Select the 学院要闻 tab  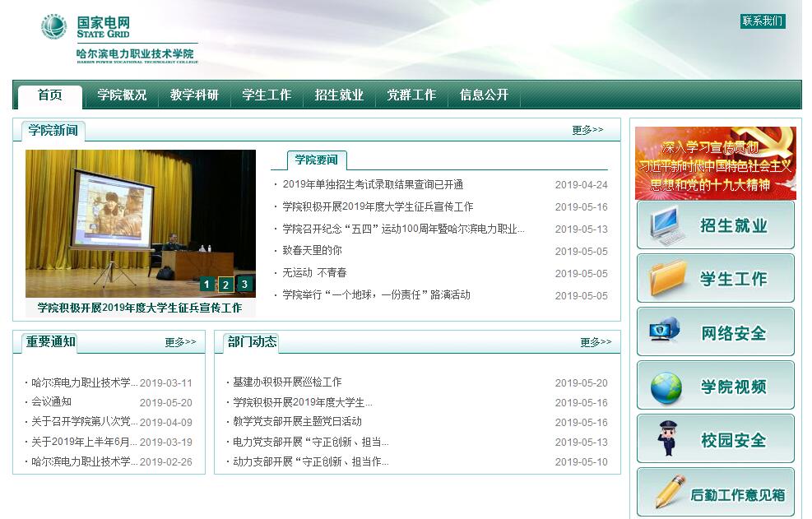[x=317, y=160]
